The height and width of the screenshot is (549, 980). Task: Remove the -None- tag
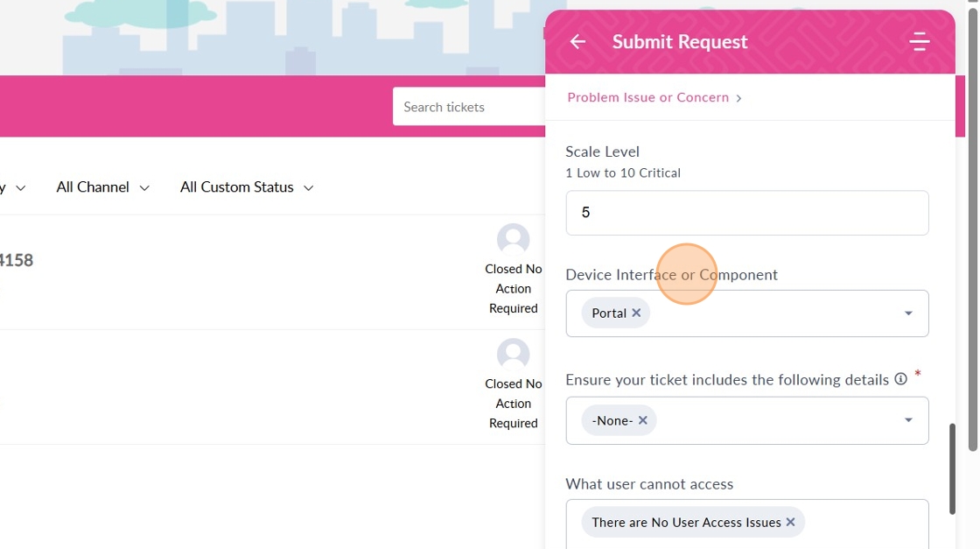click(x=642, y=420)
